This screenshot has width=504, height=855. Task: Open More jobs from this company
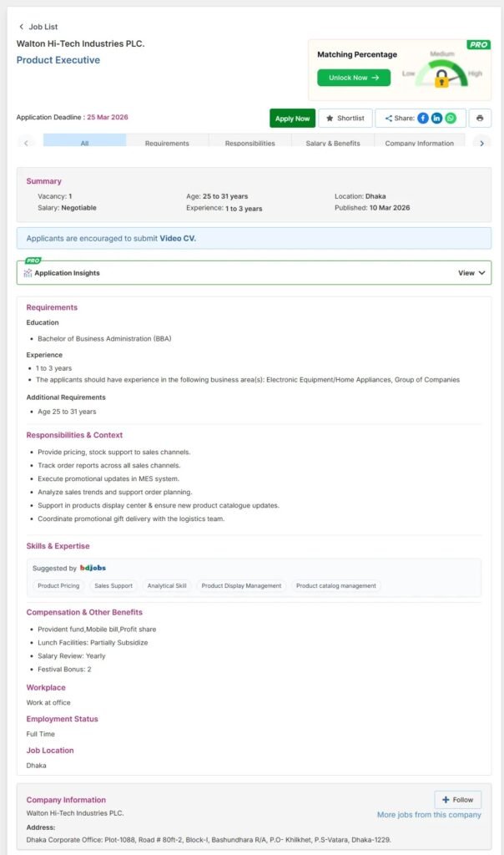pos(429,815)
